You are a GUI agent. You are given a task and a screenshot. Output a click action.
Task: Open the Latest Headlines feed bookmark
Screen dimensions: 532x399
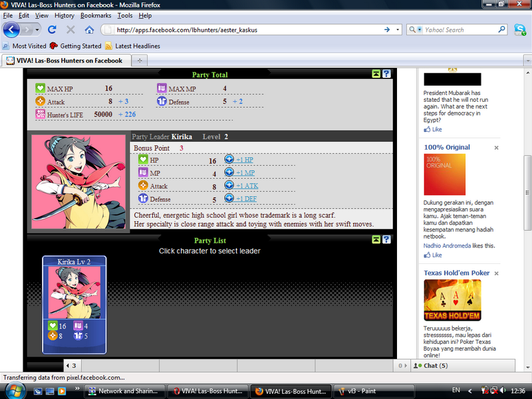tap(132, 46)
